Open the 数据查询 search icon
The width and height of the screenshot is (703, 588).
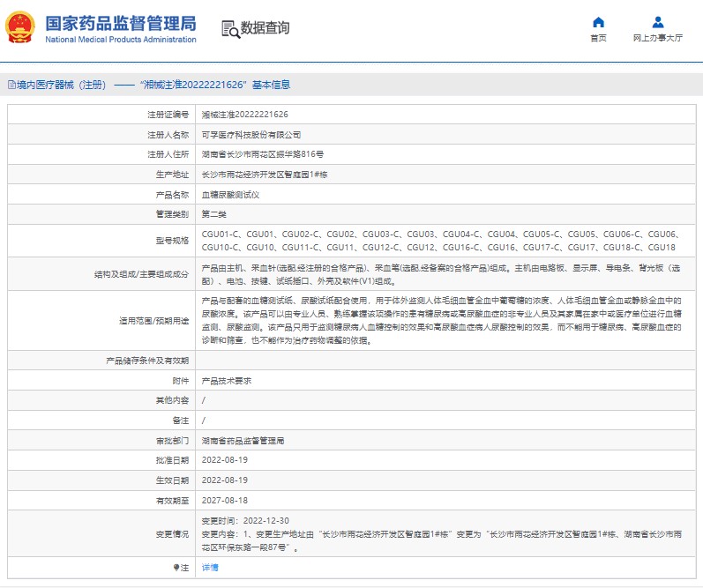click(231, 29)
